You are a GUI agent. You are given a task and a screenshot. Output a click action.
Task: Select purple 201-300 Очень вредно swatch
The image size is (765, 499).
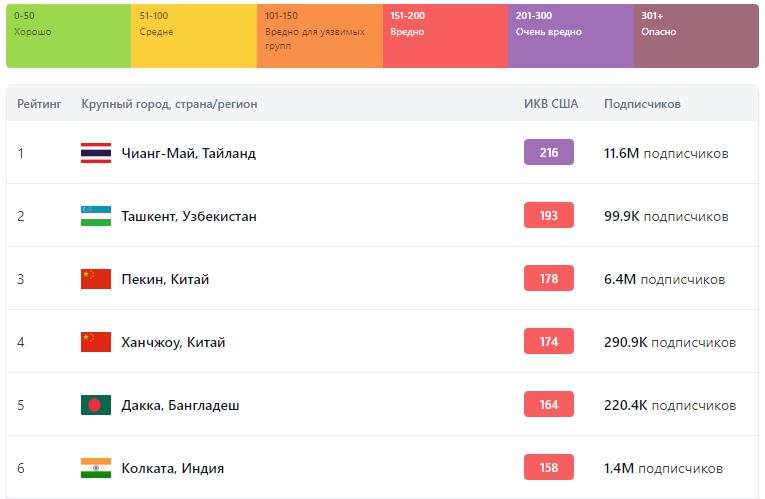coord(570,36)
